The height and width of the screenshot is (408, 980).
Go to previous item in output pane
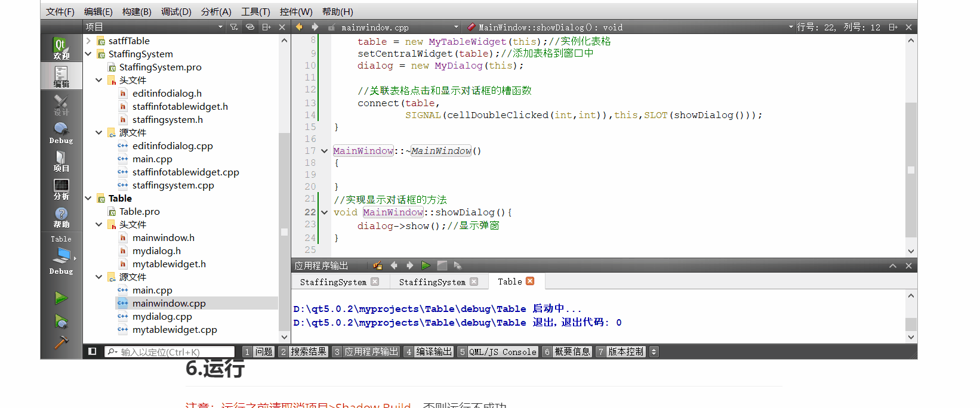[x=394, y=265]
